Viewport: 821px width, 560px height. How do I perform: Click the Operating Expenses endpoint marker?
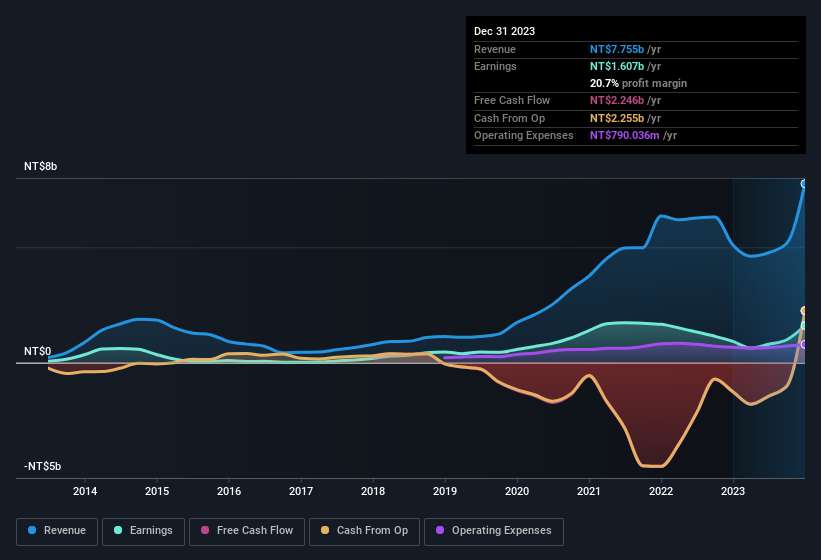tap(804, 344)
